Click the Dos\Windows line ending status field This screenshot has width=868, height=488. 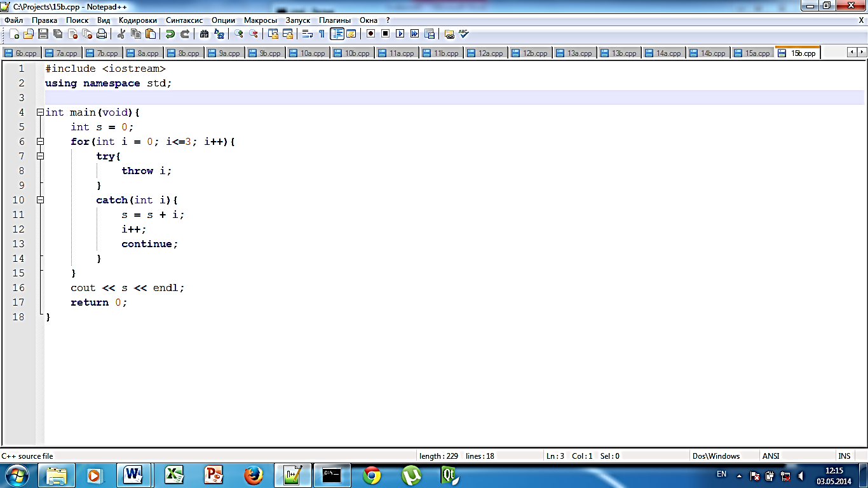[725, 456]
